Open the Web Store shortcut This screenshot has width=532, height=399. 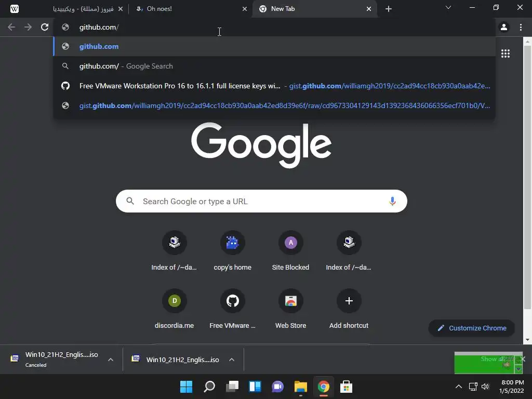tap(290, 309)
